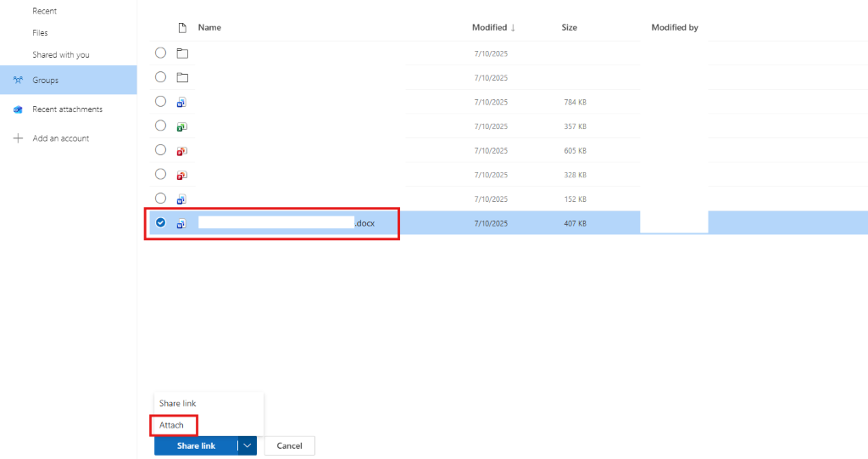Click the 7/10/2025 date in the 784 KB row
868x459 pixels.
[x=491, y=103]
